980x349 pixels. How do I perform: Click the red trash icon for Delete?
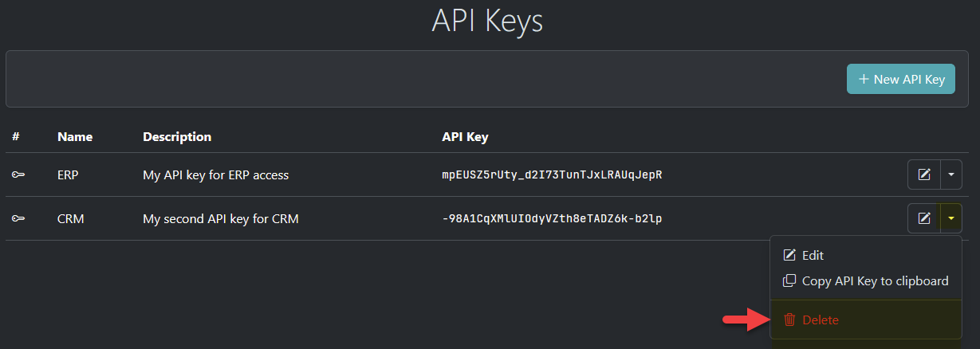click(x=789, y=320)
